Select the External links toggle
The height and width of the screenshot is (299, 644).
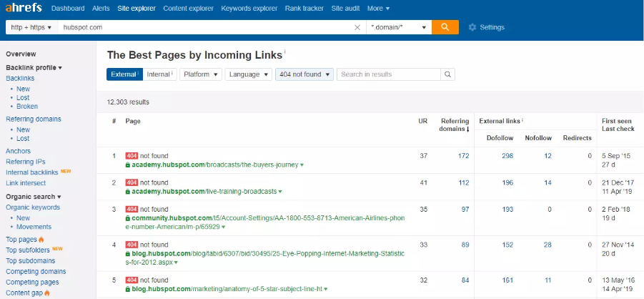click(x=124, y=74)
